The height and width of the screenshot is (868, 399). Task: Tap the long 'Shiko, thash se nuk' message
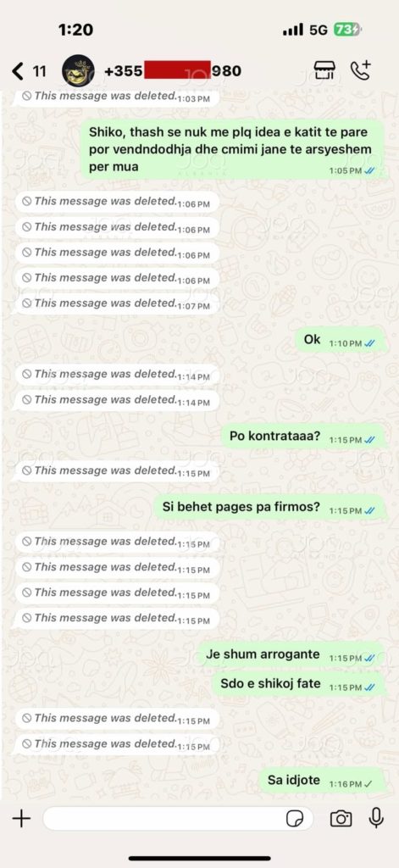[234, 149]
